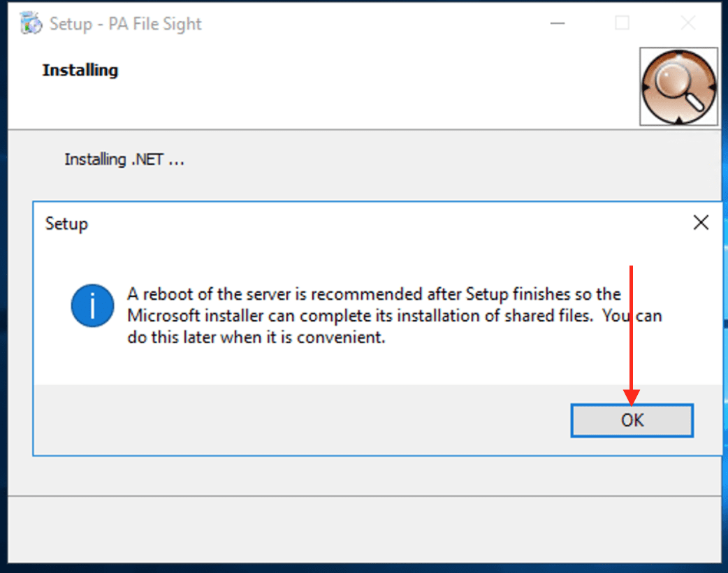728x573 pixels.
Task: Click the blue information icon
Action: tap(92, 305)
